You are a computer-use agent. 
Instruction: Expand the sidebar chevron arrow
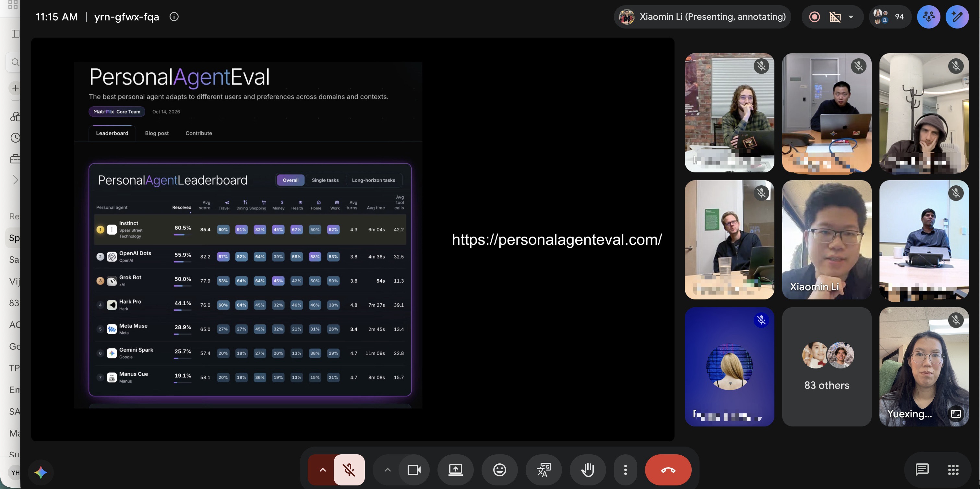click(15, 180)
